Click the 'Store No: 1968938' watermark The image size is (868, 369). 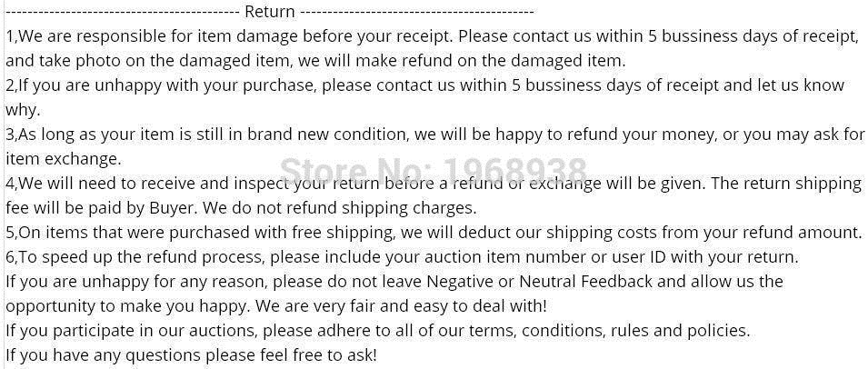(x=433, y=170)
